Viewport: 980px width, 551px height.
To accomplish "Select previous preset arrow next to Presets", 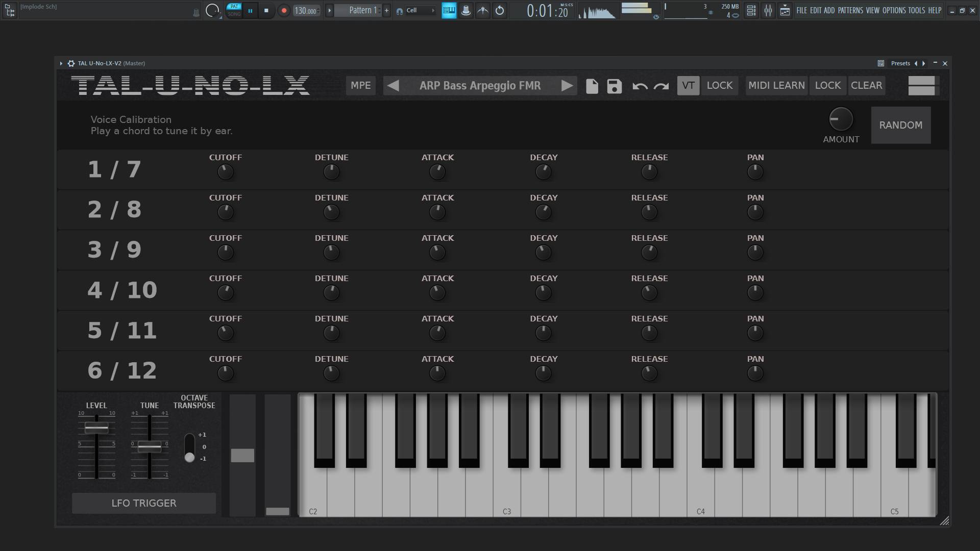I will tap(916, 63).
